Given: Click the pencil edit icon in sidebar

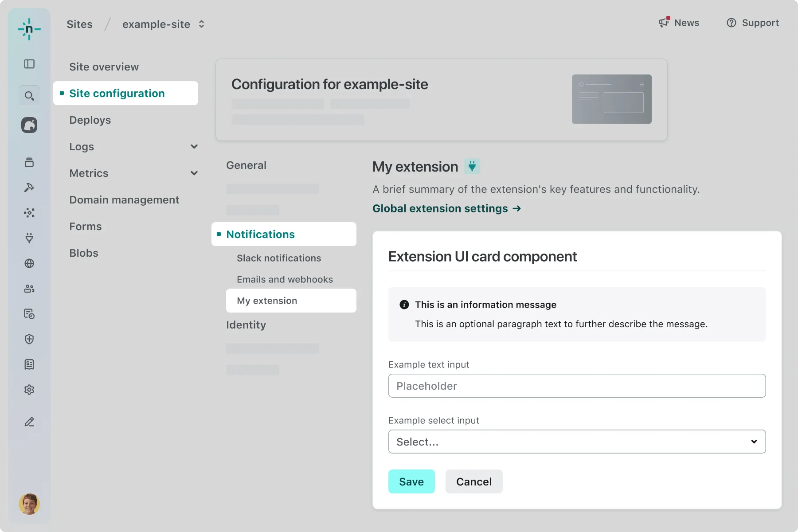Looking at the screenshot, I should [x=29, y=422].
